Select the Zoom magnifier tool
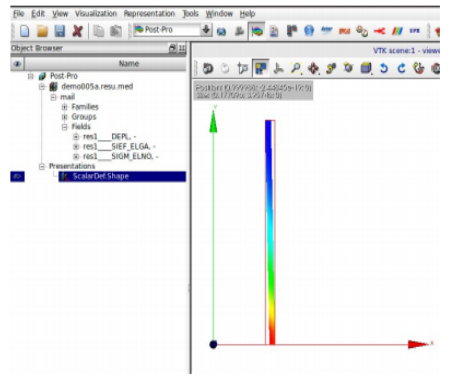This screenshot has height=378, width=450. [x=295, y=68]
